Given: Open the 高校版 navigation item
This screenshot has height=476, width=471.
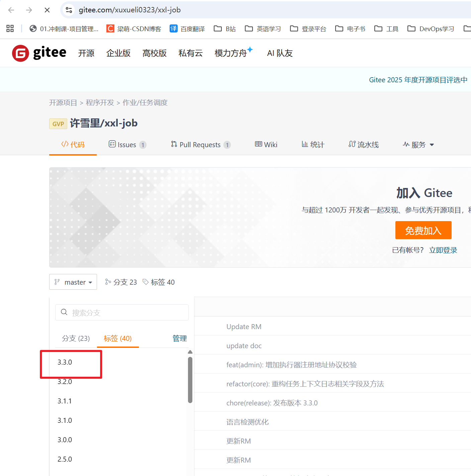Looking at the screenshot, I should 155,53.
